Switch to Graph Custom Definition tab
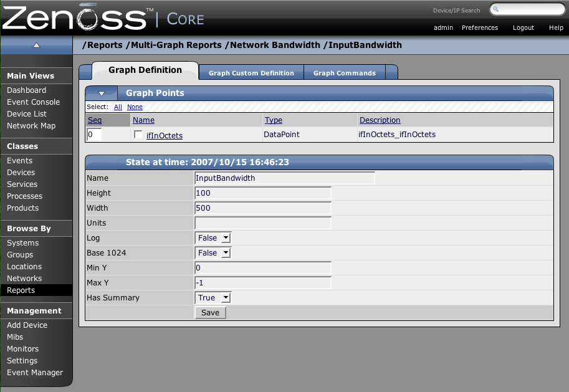Viewport: 569px width, 392px height. click(251, 73)
